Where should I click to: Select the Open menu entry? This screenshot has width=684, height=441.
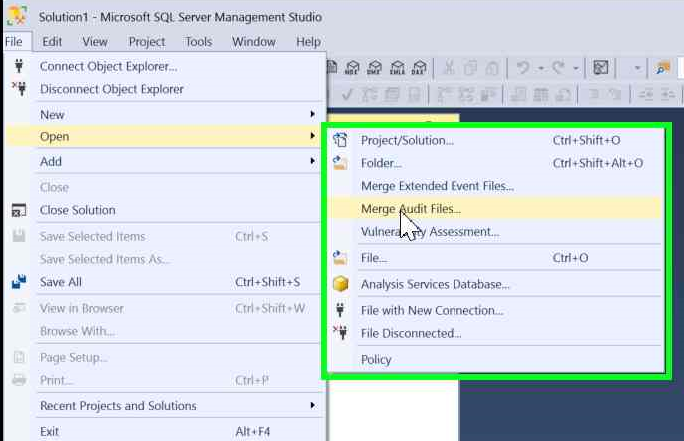click(165, 136)
